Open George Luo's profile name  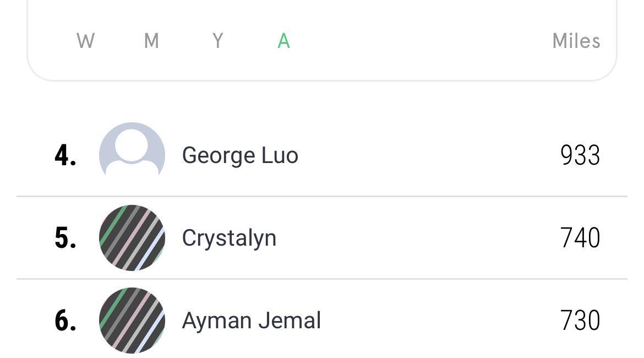coord(240,155)
